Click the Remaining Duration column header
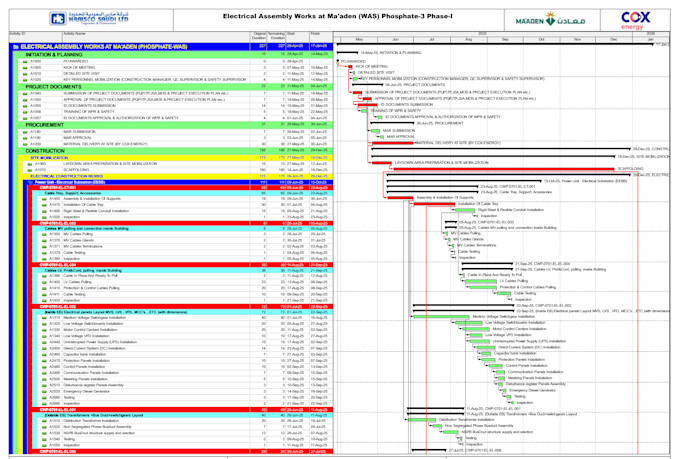Viewport: 680px width, 459px height. (x=276, y=36)
